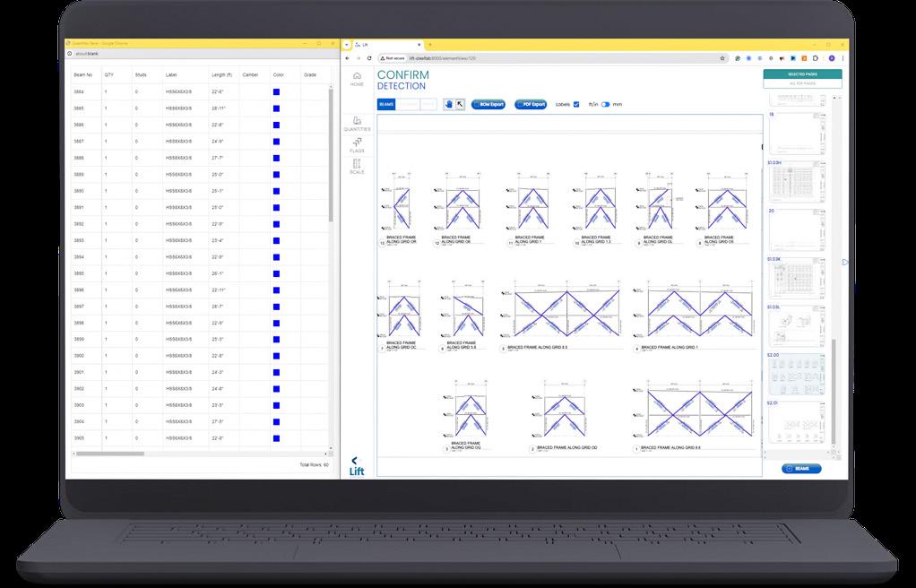The height and width of the screenshot is (588, 916).
Task: Click the Total Rows: 60 text
Action: coord(314,464)
